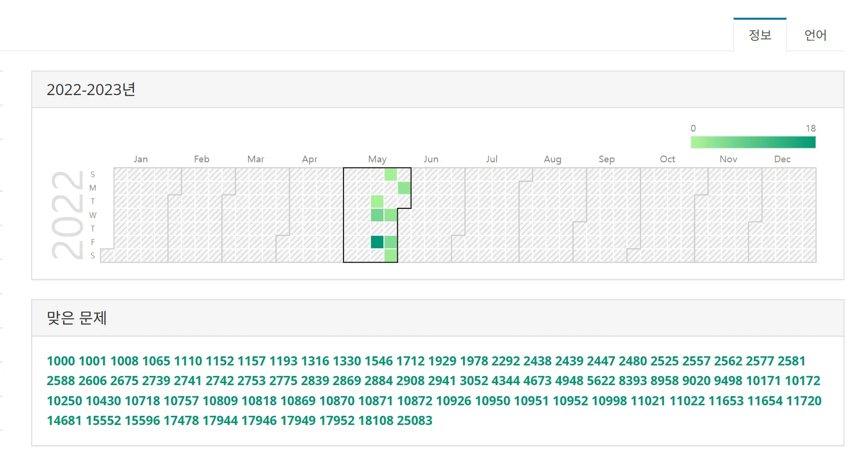868x460 pixels.
Task: Select the green Sunday cell in May
Action: coord(391,174)
